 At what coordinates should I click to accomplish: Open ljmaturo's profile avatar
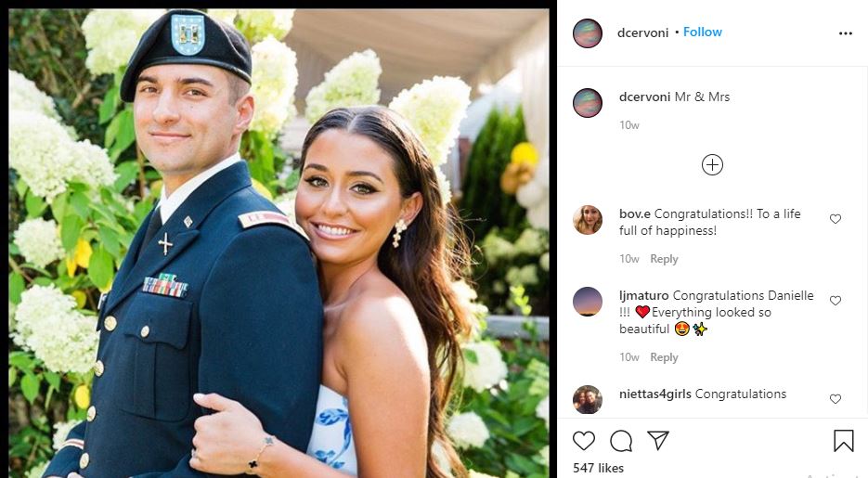[x=588, y=302]
